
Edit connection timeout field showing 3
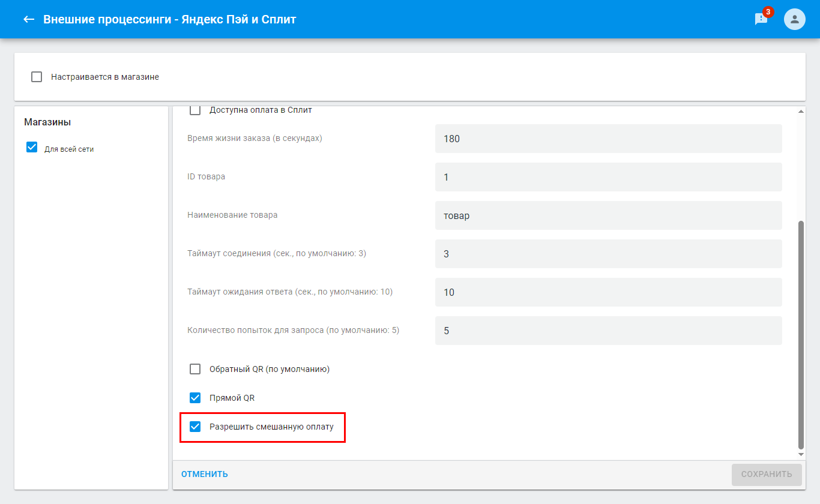(x=609, y=254)
